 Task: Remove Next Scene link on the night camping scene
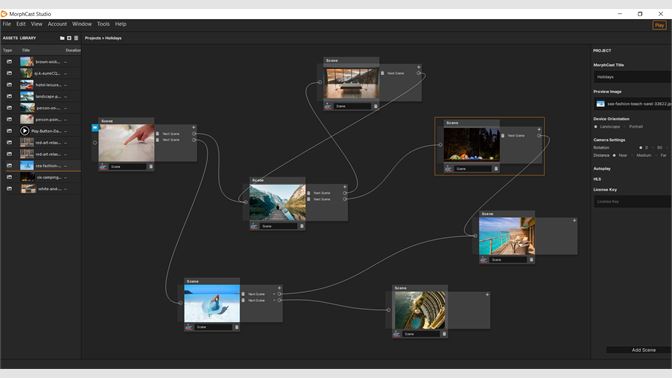tap(503, 136)
